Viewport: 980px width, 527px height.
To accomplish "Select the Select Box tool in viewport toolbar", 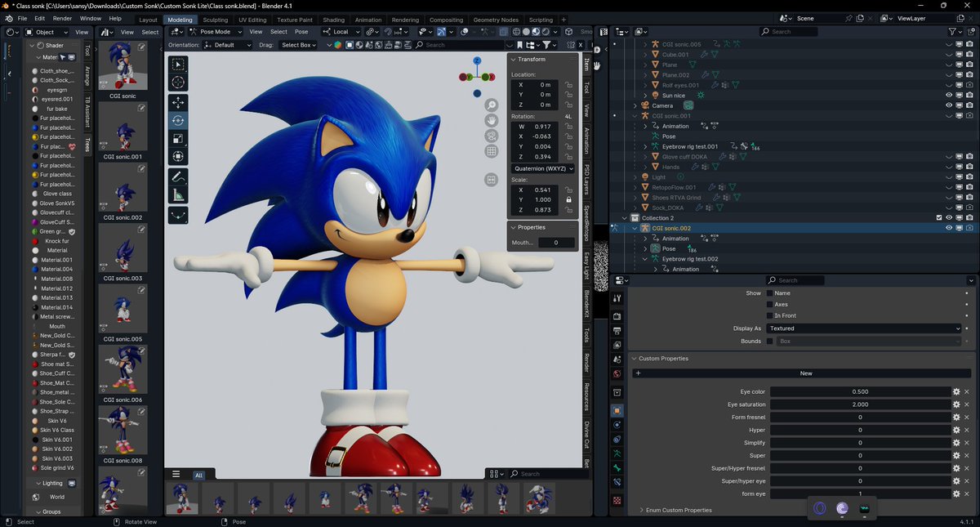I will (178, 64).
